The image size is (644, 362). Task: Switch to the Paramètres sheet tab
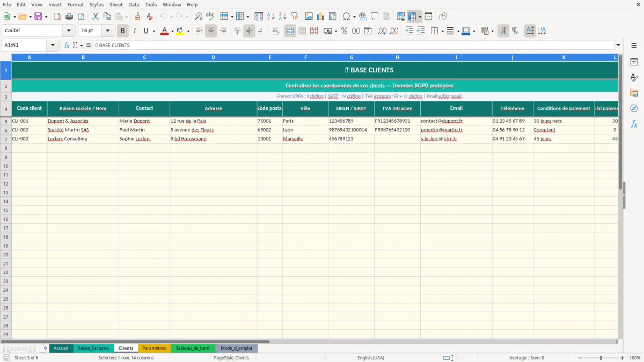154,349
